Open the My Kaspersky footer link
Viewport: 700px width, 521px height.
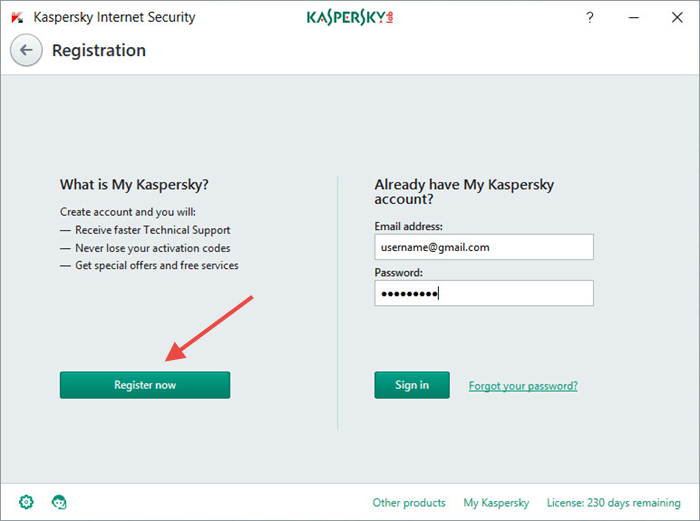tap(496, 503)
